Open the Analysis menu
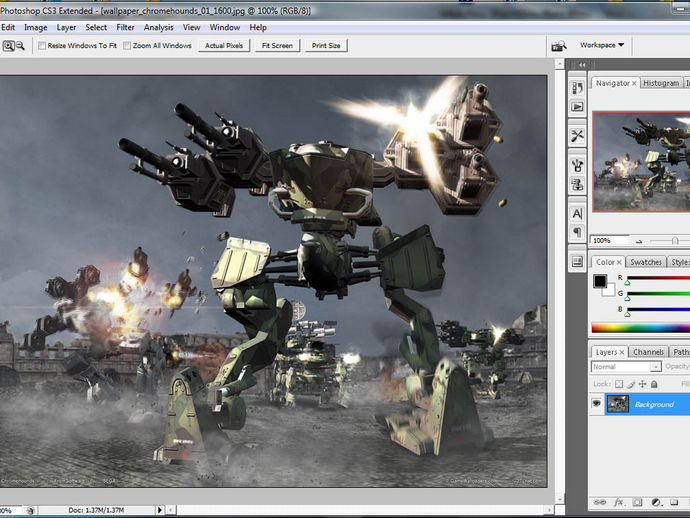 click(x=158, y=27)
